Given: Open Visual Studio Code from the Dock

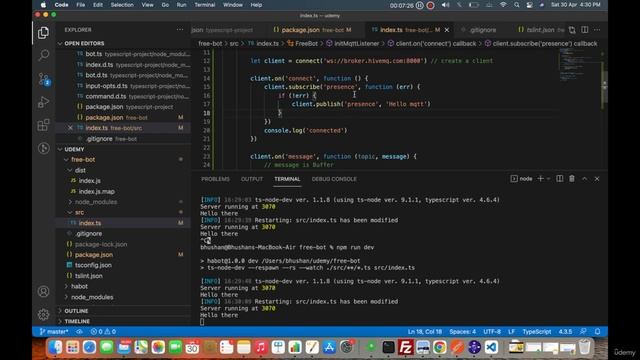Looking at the screenshot, I should point(491,347).
